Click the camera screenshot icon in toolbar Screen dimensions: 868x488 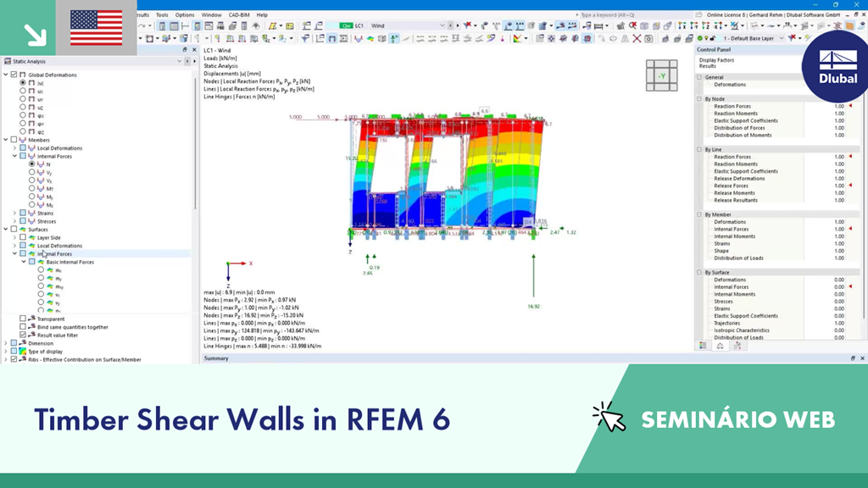coord(648,39)
